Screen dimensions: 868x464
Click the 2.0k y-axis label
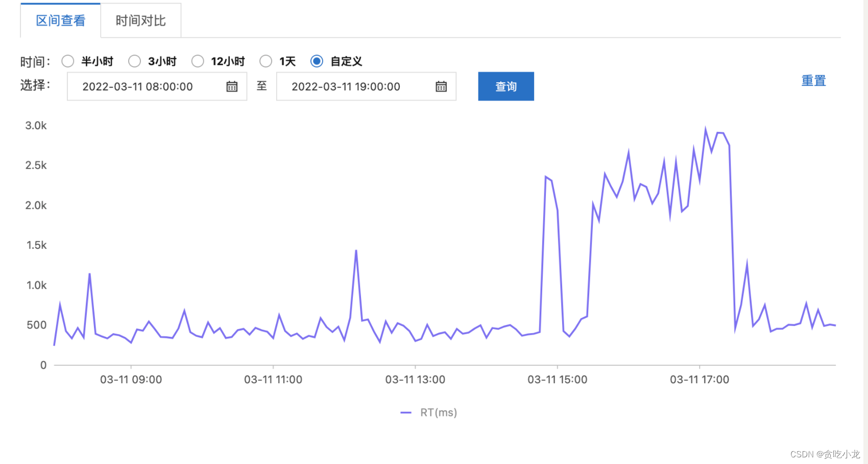tap(36, 205)
